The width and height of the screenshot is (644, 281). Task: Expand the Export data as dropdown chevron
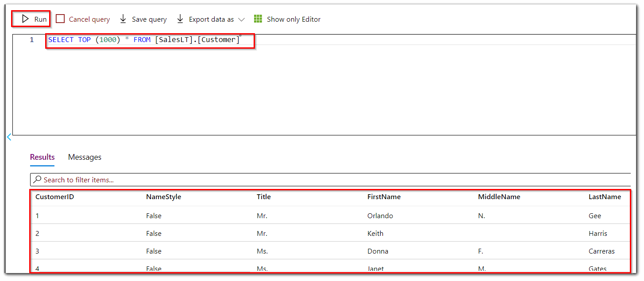[241, 19]
